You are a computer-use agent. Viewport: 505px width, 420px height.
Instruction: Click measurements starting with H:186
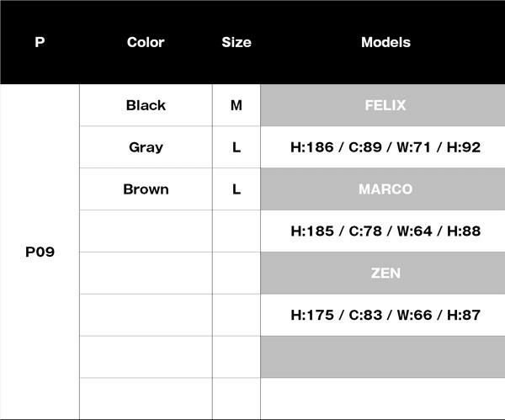(385, 147)
